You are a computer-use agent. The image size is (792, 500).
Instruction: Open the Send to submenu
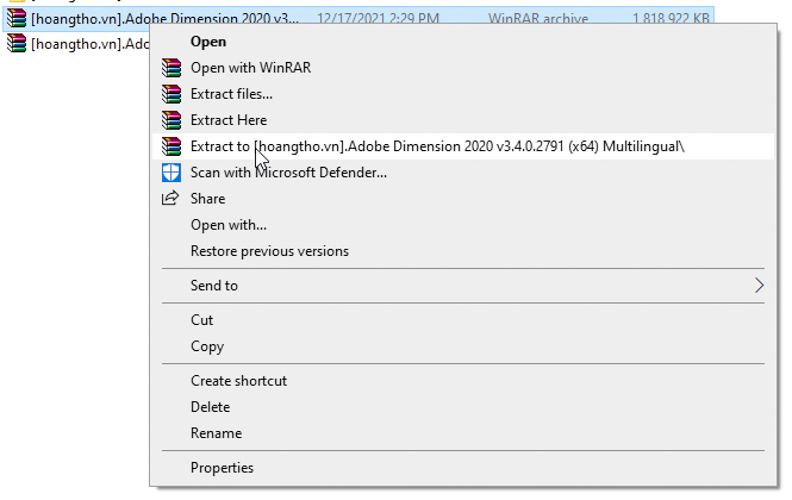coord(463,285)
